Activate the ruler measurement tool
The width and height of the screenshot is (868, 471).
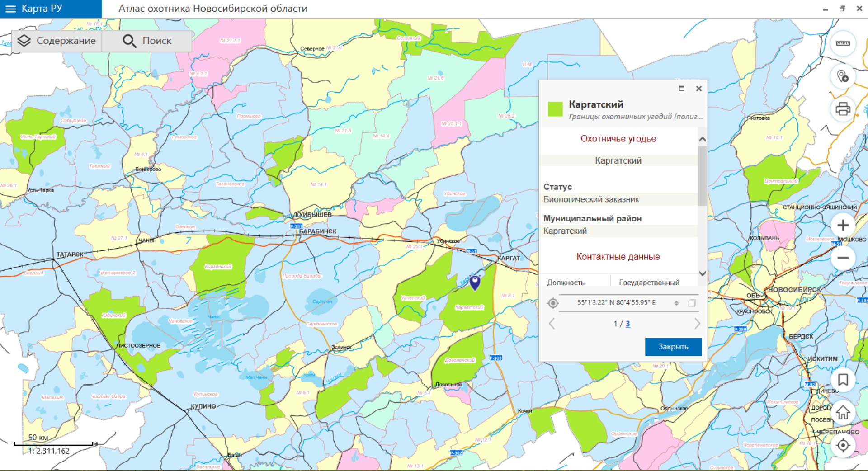[843, 43]
